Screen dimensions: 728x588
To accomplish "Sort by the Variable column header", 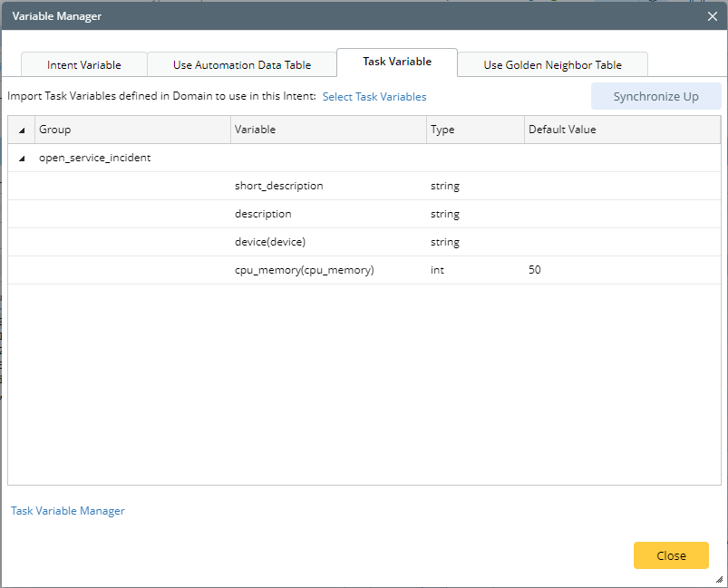I will point(327,130).
